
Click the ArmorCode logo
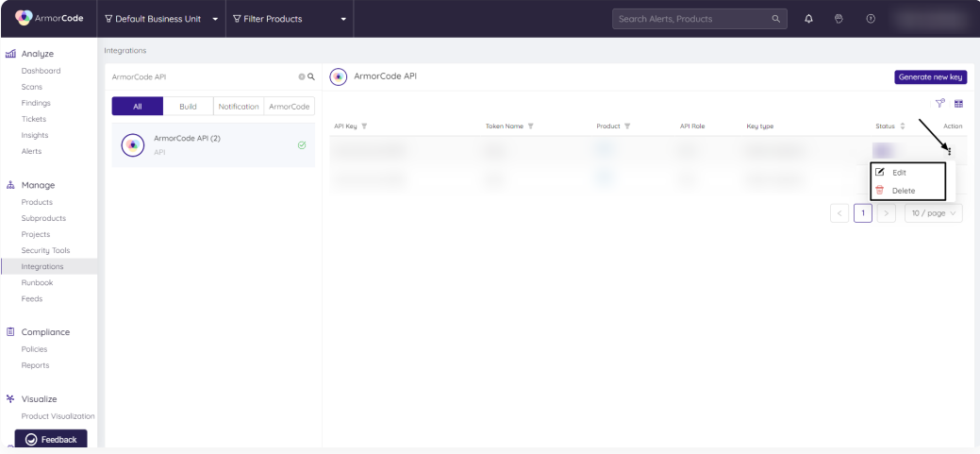[49, 18]
